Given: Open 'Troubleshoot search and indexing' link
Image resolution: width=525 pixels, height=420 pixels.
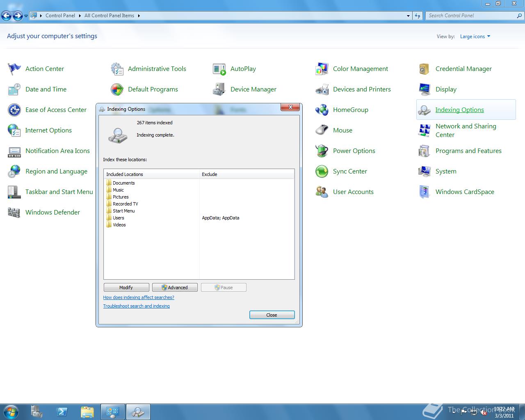Looking at the screenshot, I should (136, 306).
